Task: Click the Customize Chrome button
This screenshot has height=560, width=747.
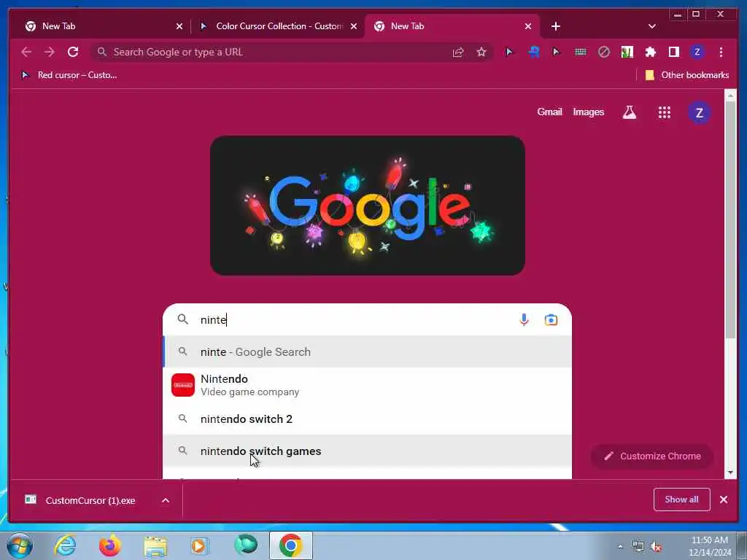Action: pyautogui.click(x=652, y=456)
